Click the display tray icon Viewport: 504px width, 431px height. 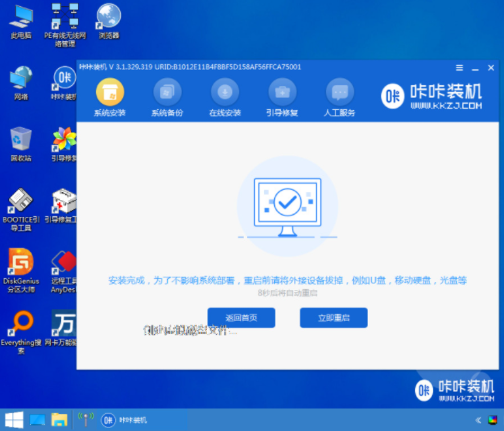tap(493, 420)
